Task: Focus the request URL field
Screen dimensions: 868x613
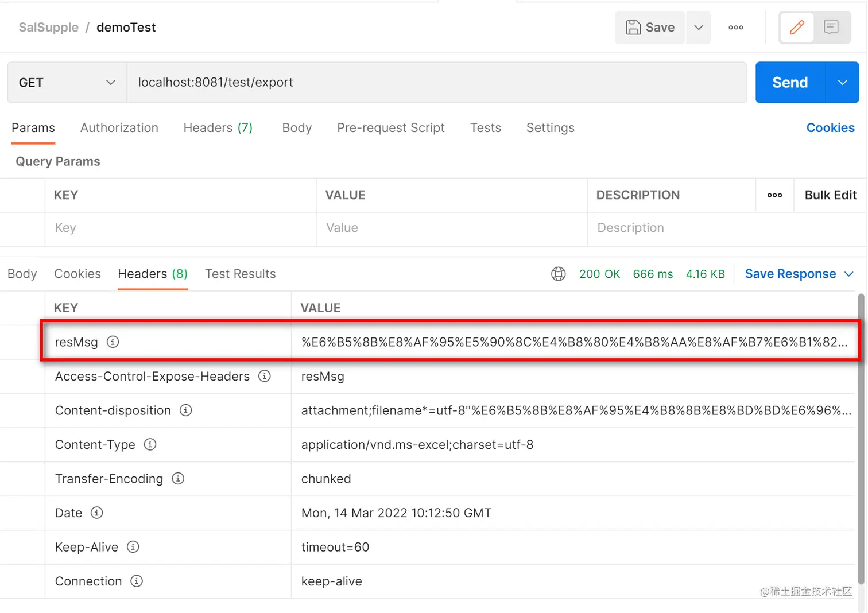Action: [x=437, y=83]
